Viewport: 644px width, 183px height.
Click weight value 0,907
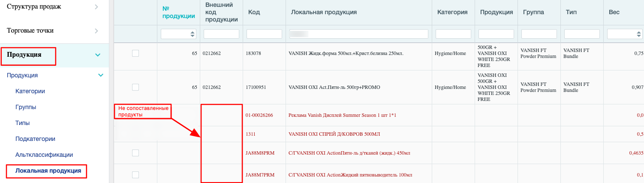pos(637,87)
